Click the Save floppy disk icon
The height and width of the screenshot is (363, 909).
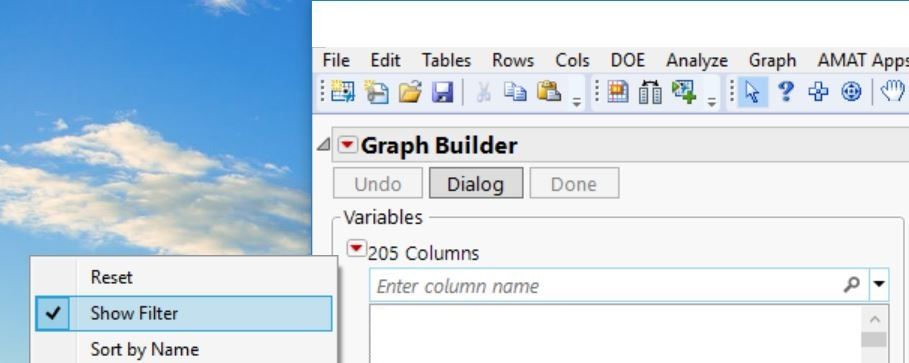pos(442,92)
